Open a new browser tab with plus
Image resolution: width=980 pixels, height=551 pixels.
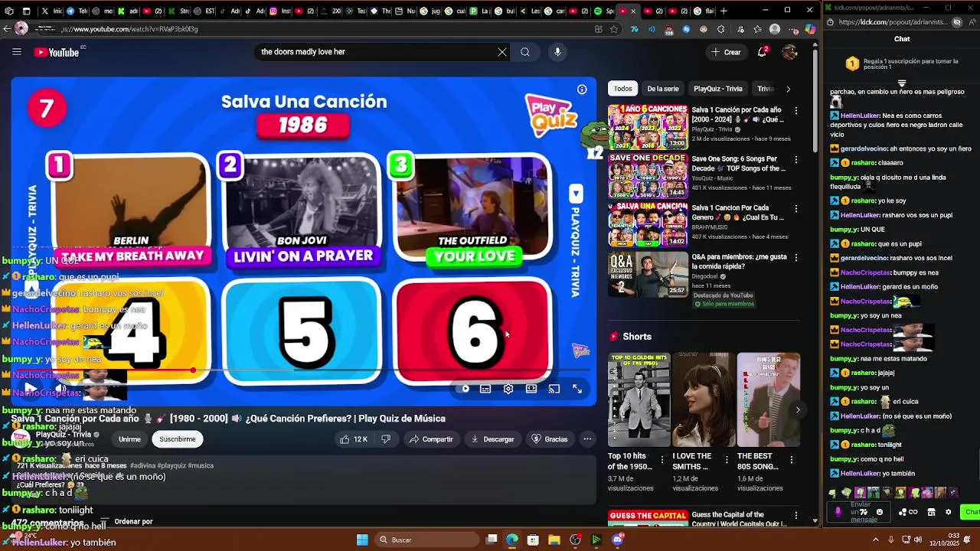(724, 11)
